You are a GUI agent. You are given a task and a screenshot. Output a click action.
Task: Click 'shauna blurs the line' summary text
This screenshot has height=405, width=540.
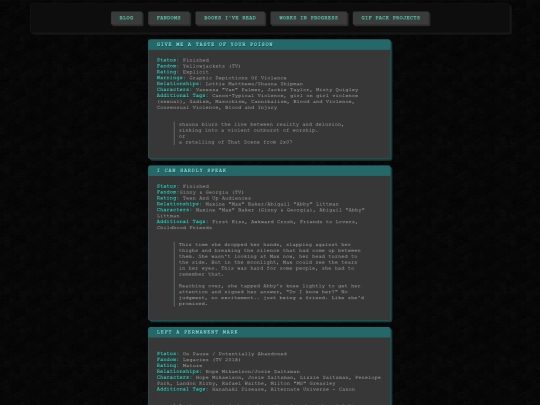click(261, 127)
